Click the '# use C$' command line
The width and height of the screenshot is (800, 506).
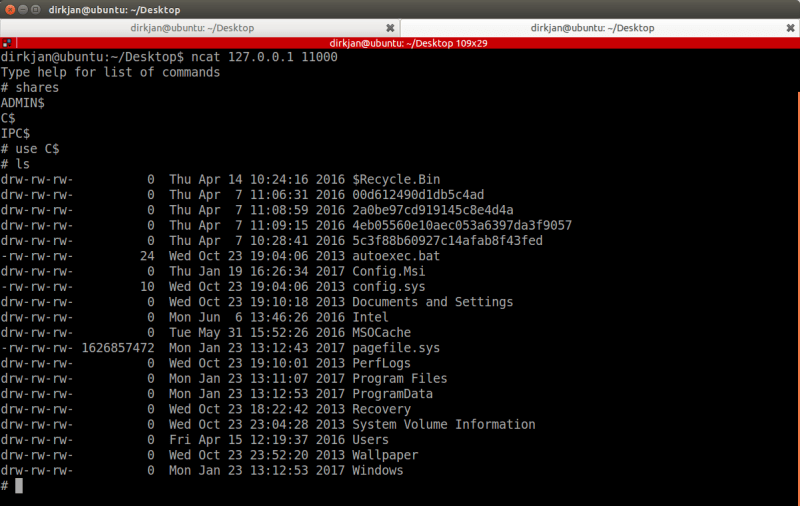point(30,149)
